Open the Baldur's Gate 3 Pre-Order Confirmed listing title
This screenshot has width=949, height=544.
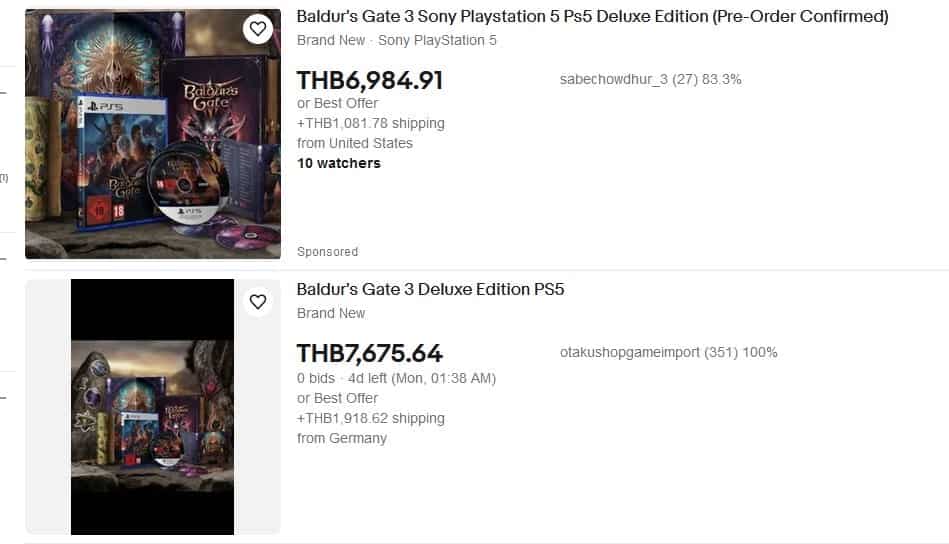click(x=592, y=17)
